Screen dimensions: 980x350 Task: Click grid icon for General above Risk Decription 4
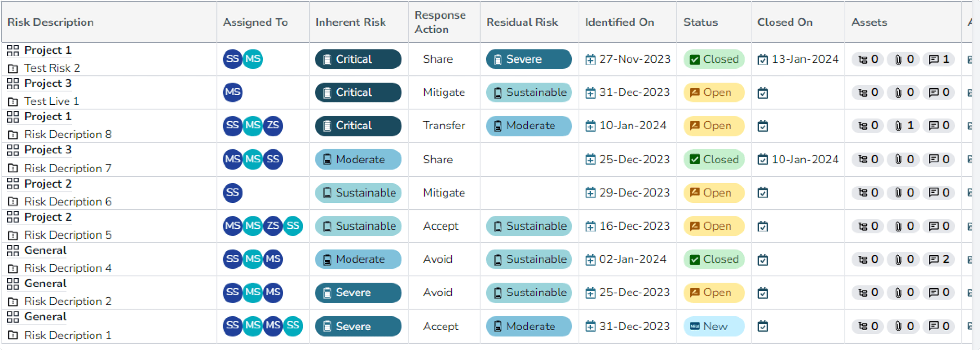[x=13, y=250]
